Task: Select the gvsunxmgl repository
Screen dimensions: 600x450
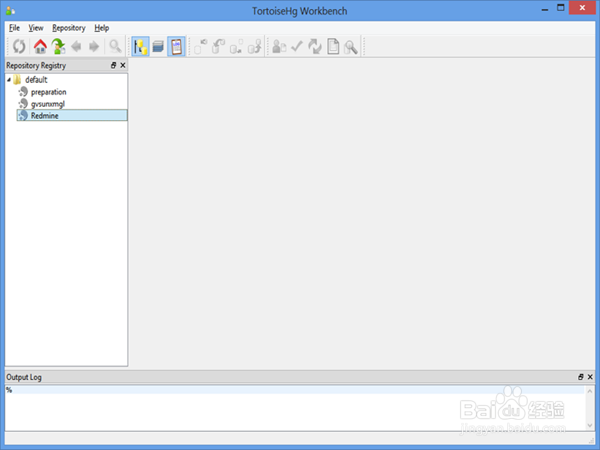Action: [x=48, y=104]
